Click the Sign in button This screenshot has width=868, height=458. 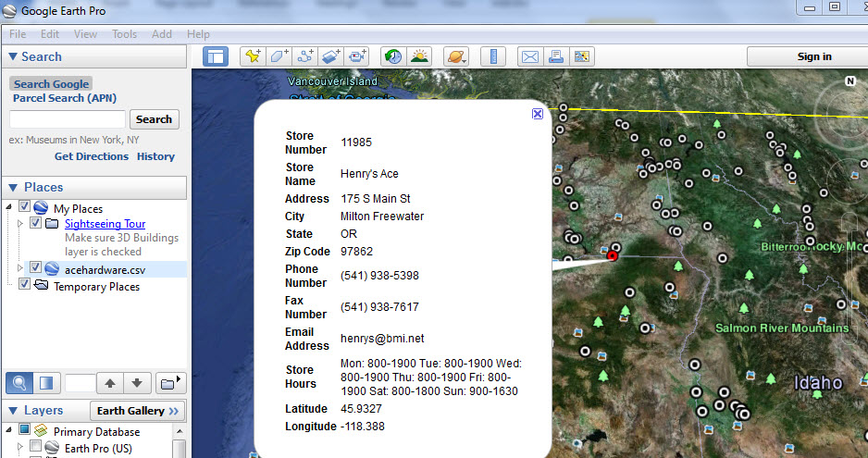point(813,56)
